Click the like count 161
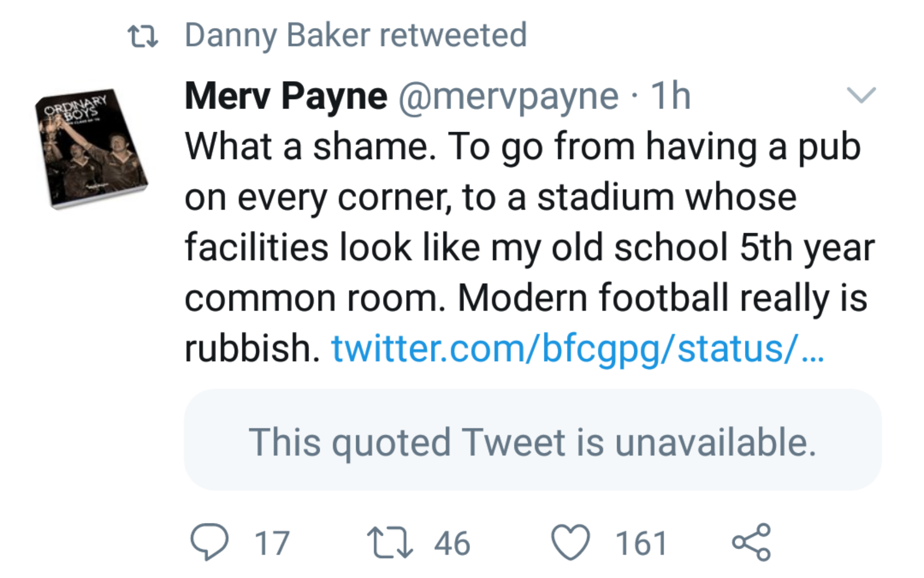Image resolution: width=924 pixels, height=578 pixels. [x=641, y=543]
